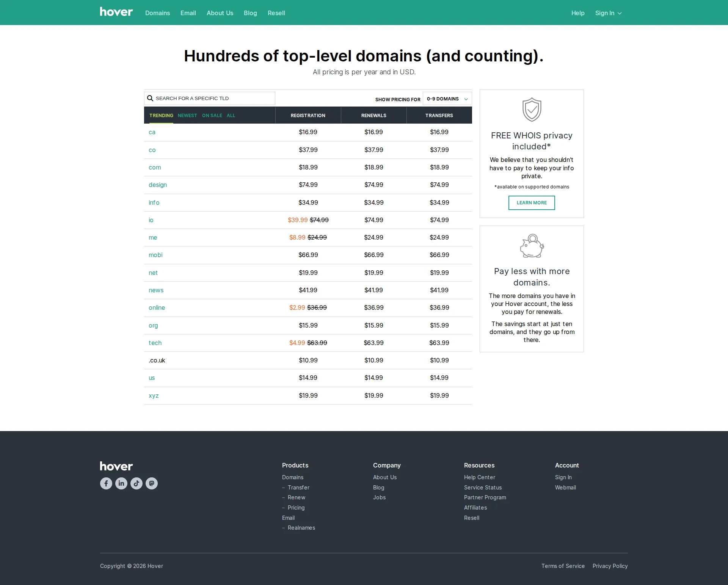
Task: Switch to the All tab
Action: [231, 115]
